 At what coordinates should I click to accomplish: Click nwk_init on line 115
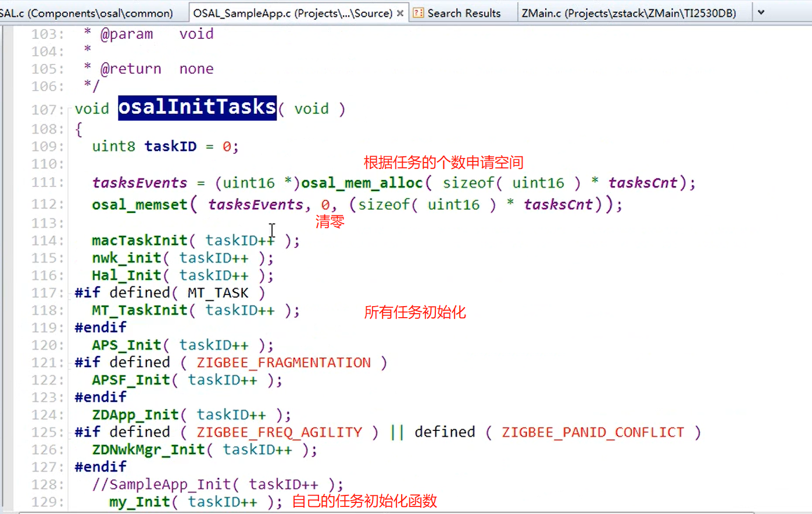coord(126,258)
